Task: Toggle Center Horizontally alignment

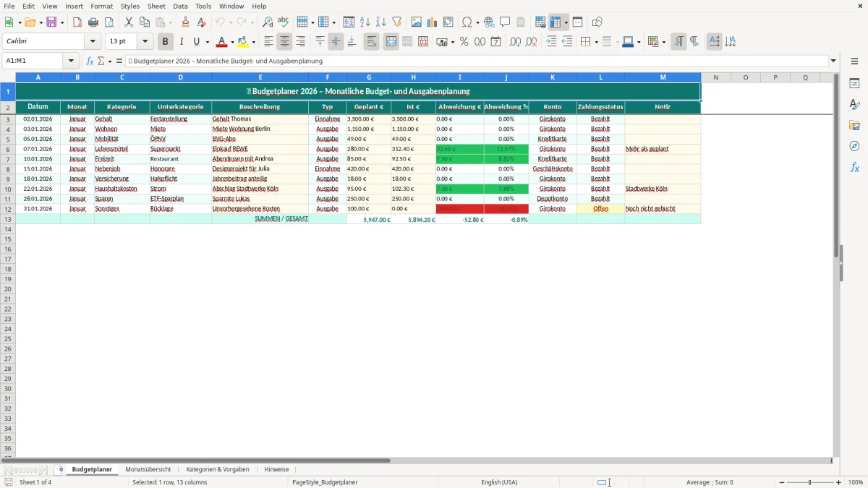Action: point(284,42)
